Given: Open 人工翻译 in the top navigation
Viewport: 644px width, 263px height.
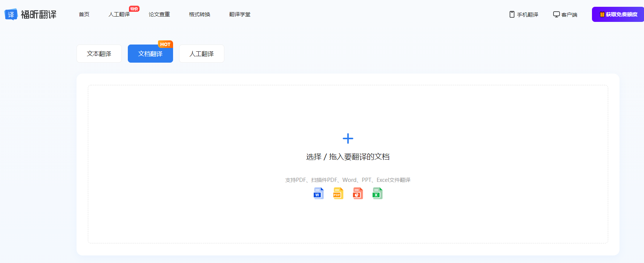Looking at the screenshot, I should (119, 14).
